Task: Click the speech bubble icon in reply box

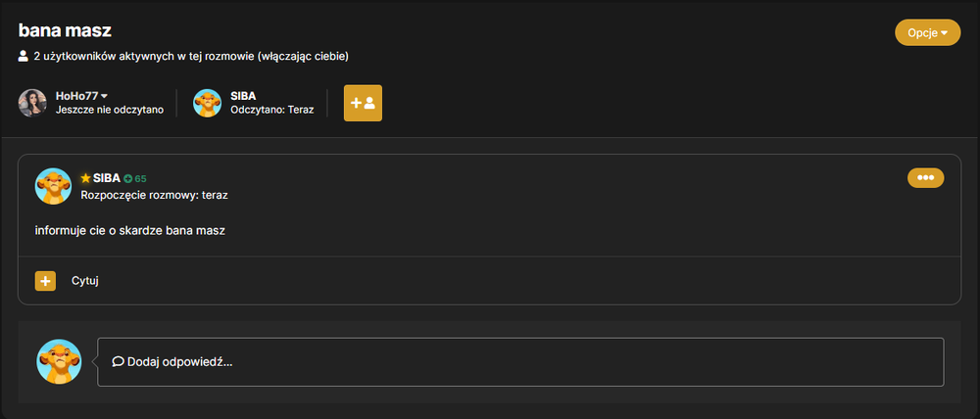Action: click(x=118, y=361)
